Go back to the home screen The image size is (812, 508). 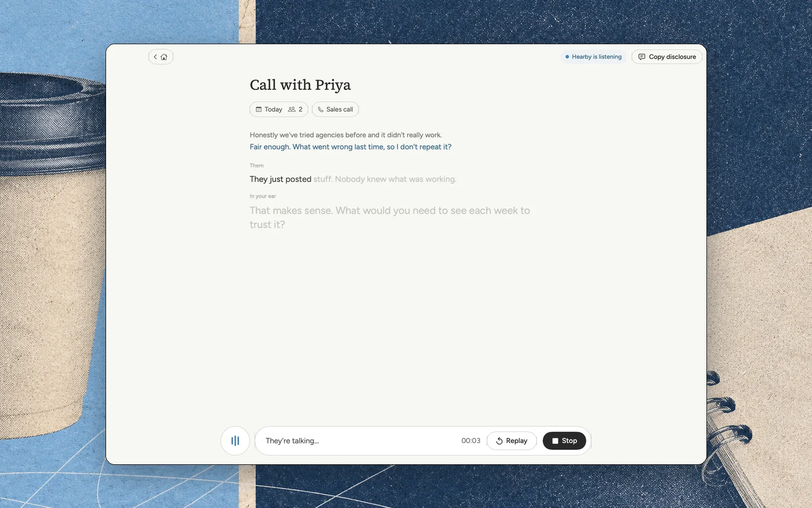tap(161, 57)
